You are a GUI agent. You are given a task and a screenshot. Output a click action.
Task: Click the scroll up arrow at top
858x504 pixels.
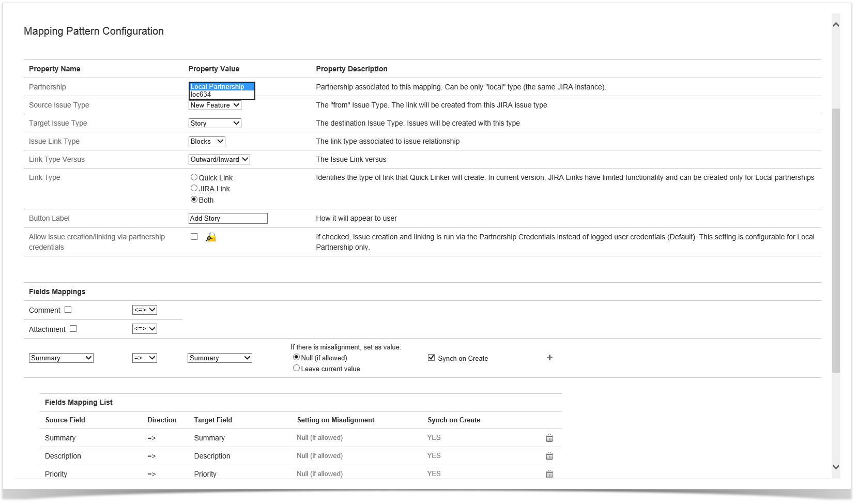point(836,24)
